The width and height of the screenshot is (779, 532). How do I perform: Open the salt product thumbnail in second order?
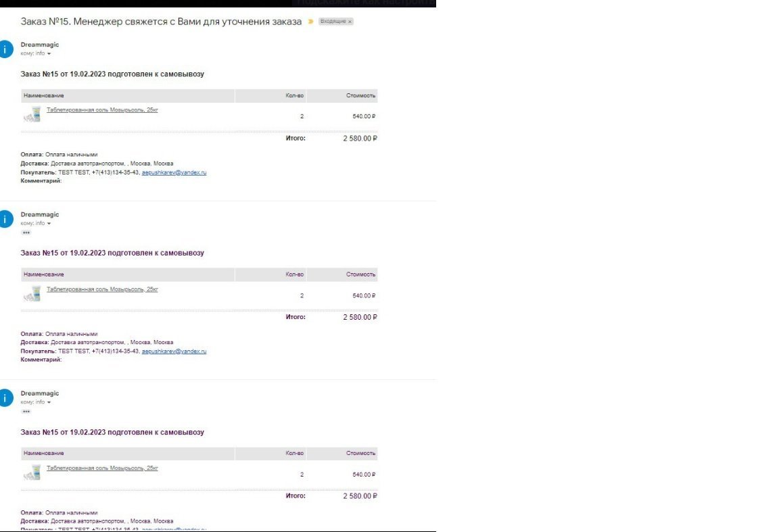pos(32,293)
